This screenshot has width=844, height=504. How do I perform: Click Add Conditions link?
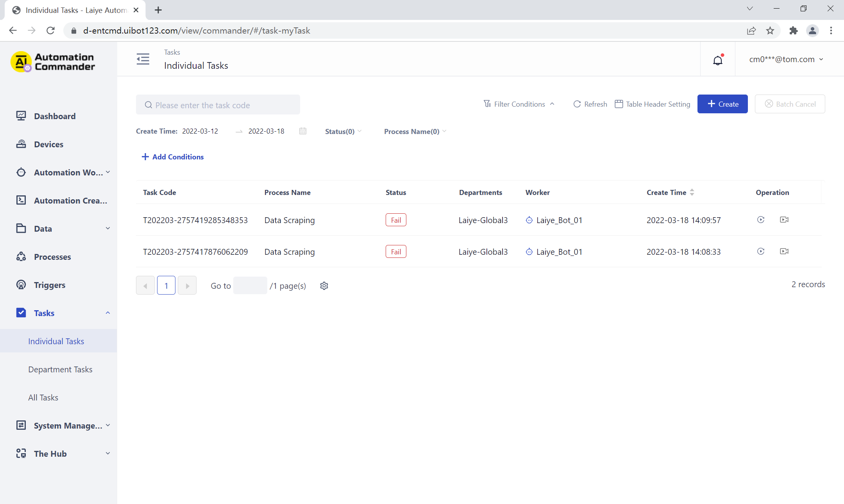click(x=173, y=157)
